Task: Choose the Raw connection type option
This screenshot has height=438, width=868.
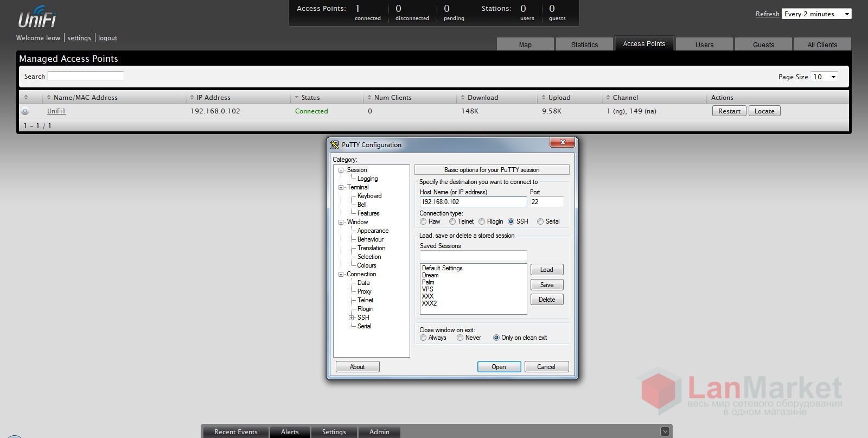Action: [423, 221]
